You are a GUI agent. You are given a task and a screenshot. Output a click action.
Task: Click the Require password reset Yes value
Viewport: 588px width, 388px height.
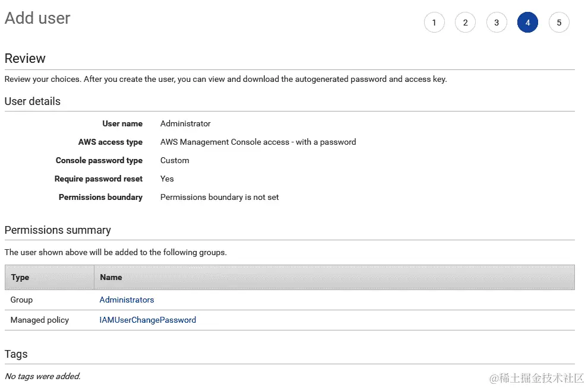(167, 179)
